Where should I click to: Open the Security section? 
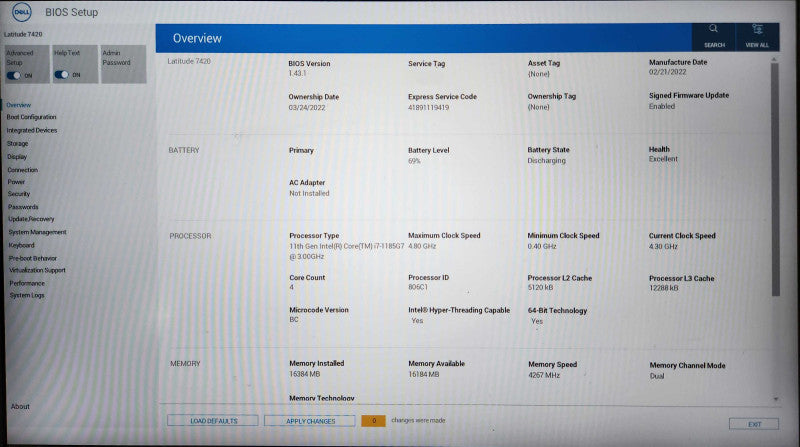(x=19, y=194)
